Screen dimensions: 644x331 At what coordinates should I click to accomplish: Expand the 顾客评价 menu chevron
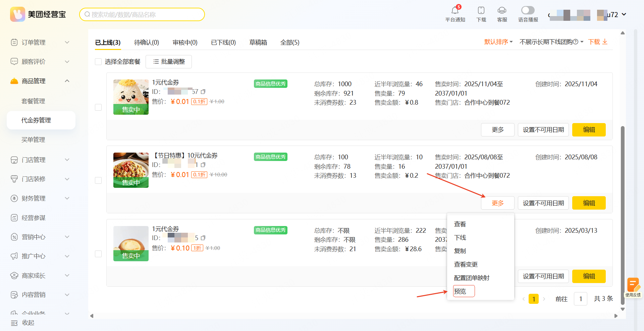(x=67, y=62)
